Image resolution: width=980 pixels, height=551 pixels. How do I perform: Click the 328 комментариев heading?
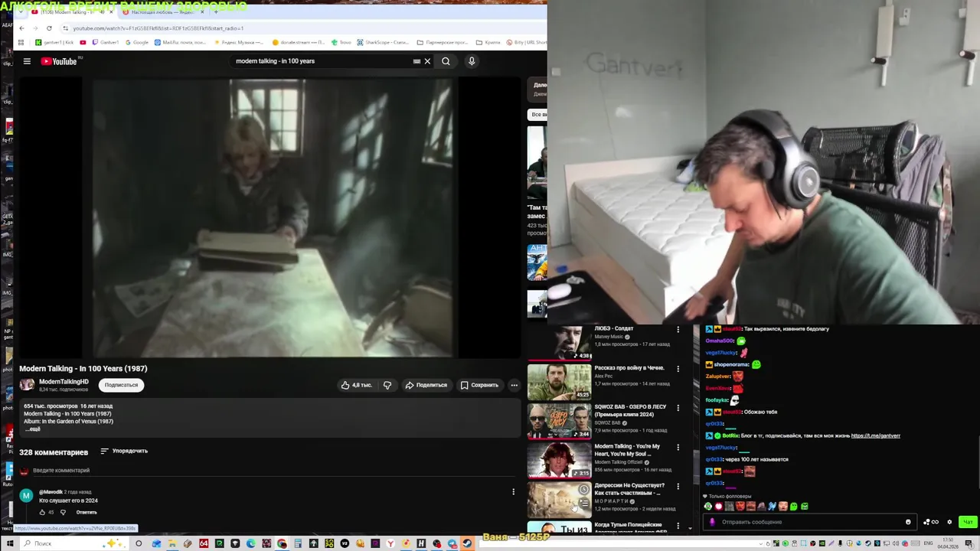coord(54,452)
